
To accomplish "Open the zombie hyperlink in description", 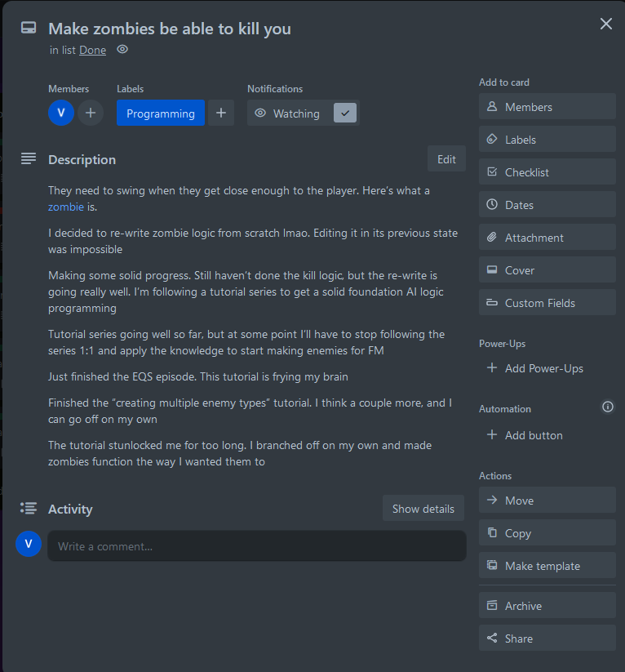I will coord(66,207).
